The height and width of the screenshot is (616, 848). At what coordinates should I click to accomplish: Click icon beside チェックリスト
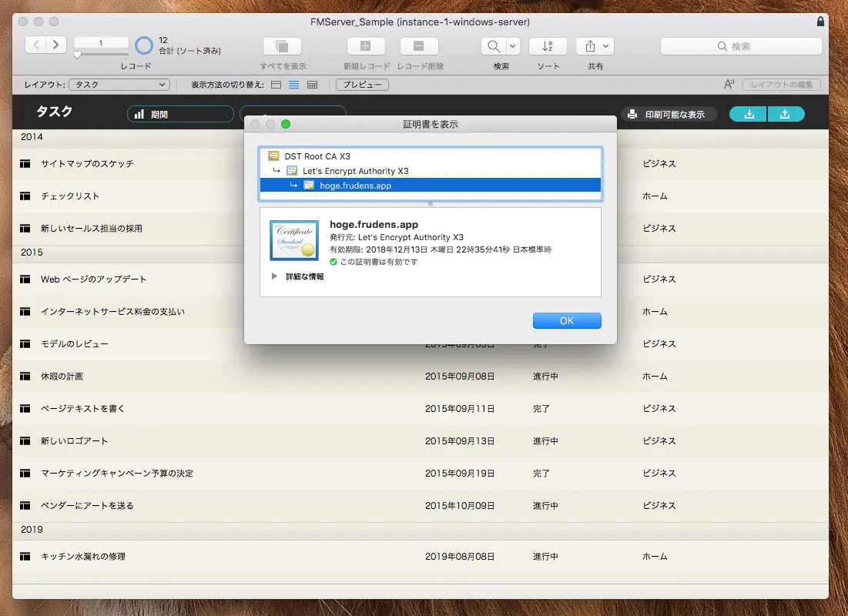coord(25,196)
